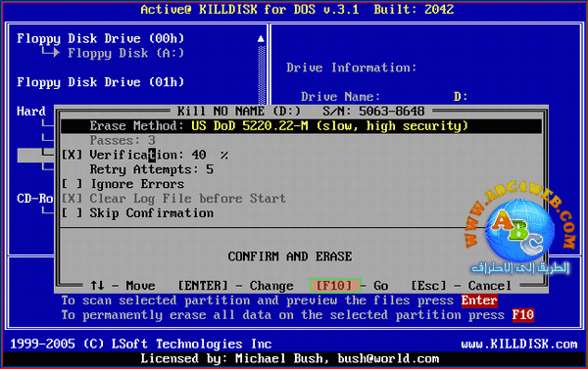Image resolution: width=588 pixels, height=369 pixels.
Task: Click the S/N: 5063-8648 serial number
Action: (373, 112)
